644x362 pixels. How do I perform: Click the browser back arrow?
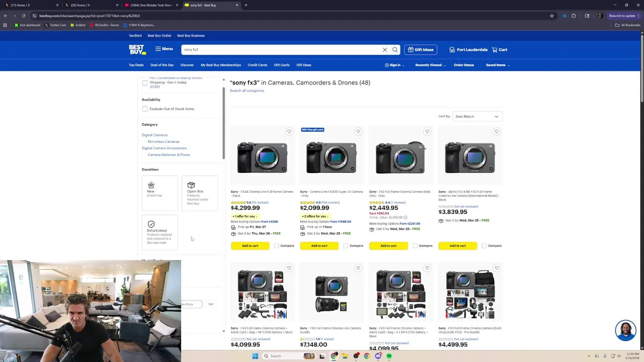pyautogui.click(x=6, y=16)
